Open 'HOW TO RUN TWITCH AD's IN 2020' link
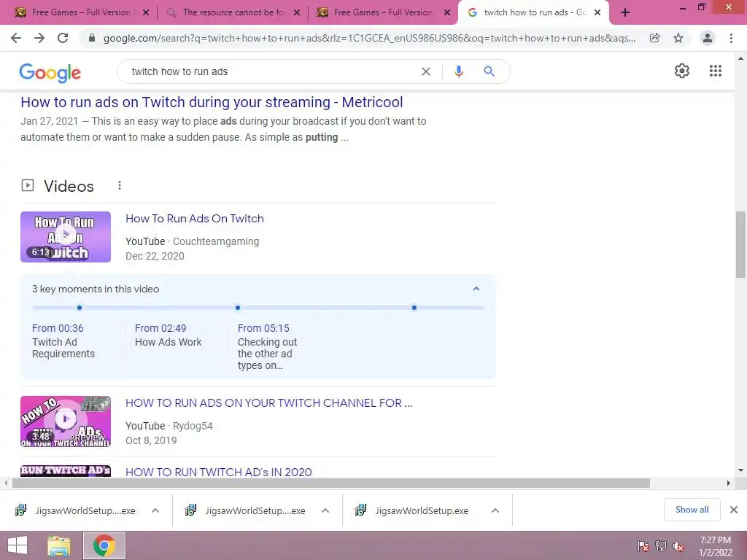Image resolution: width=747 pixels, height=560 pixels. [x=218, y=472]
